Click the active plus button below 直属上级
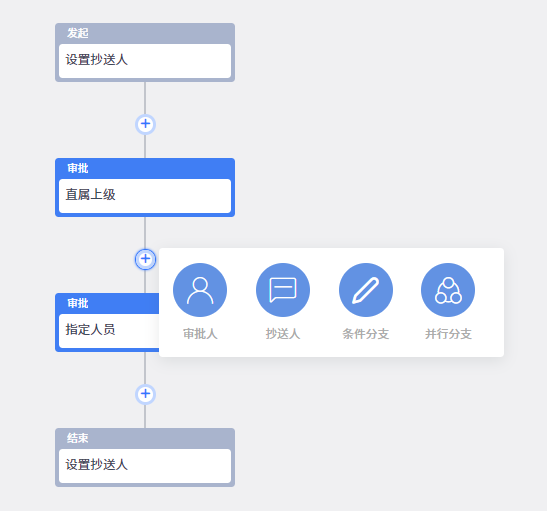The width and height of the screenshot is (547, 511). (x=145, y=259)
